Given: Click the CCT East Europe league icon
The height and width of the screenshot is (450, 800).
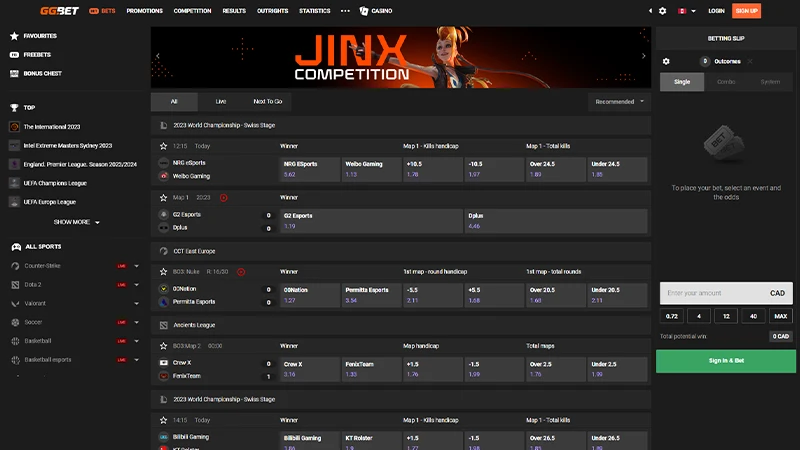Looking at the screenshot, I should [163, 251].
